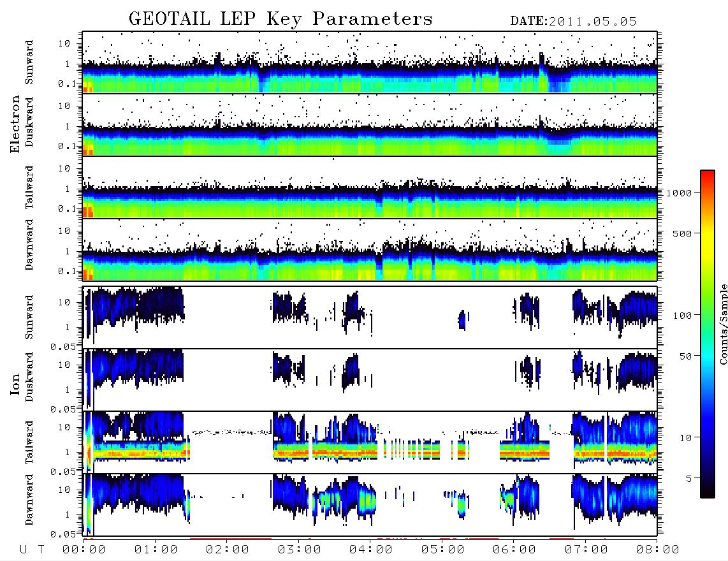Click the Electron Duskward spectrogram panel

370,124
